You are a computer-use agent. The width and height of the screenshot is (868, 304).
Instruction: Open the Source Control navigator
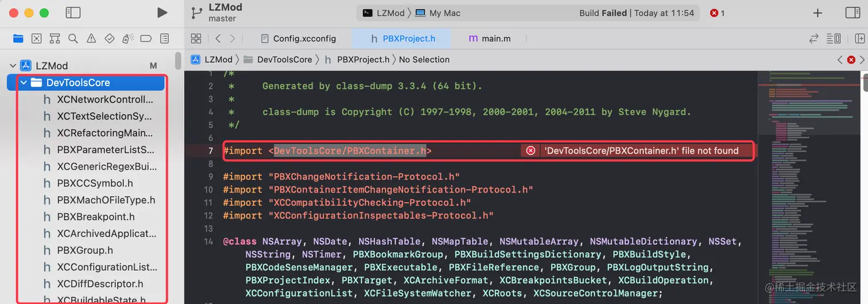tap(37, 39)
